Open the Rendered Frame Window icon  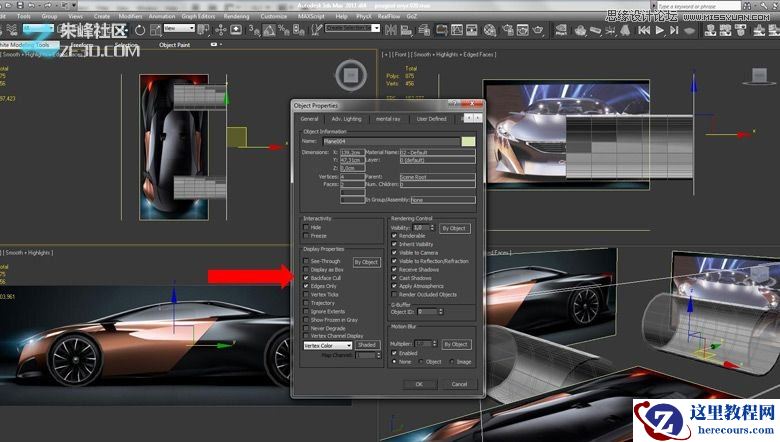522,30
